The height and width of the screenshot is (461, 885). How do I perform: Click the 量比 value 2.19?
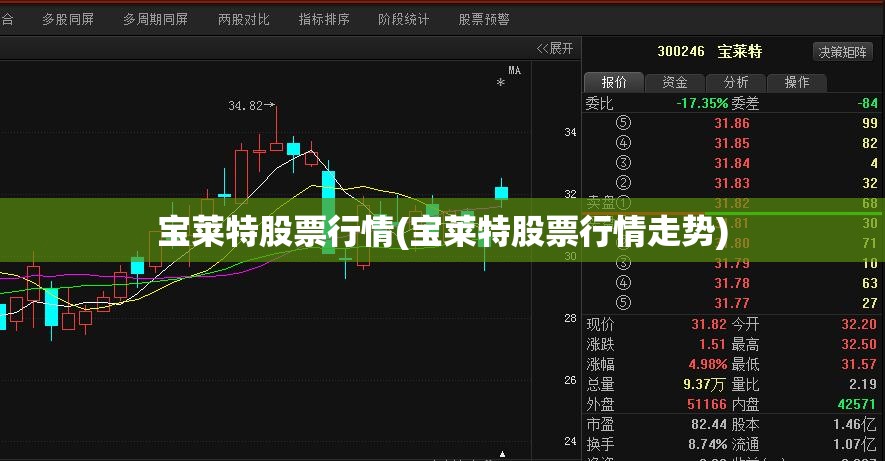coord(863,385)
